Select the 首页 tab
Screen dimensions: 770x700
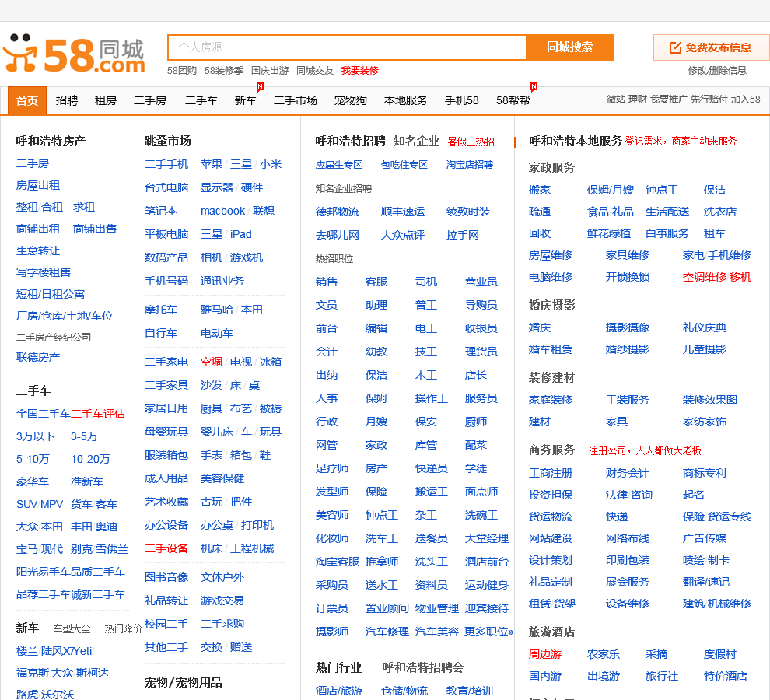click(x=27, y=100)
